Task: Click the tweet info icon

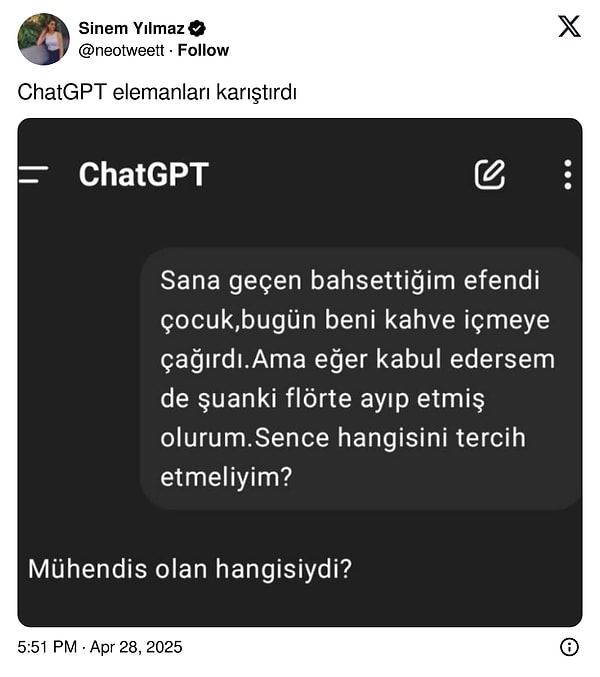Action: (x=569, y=647)
